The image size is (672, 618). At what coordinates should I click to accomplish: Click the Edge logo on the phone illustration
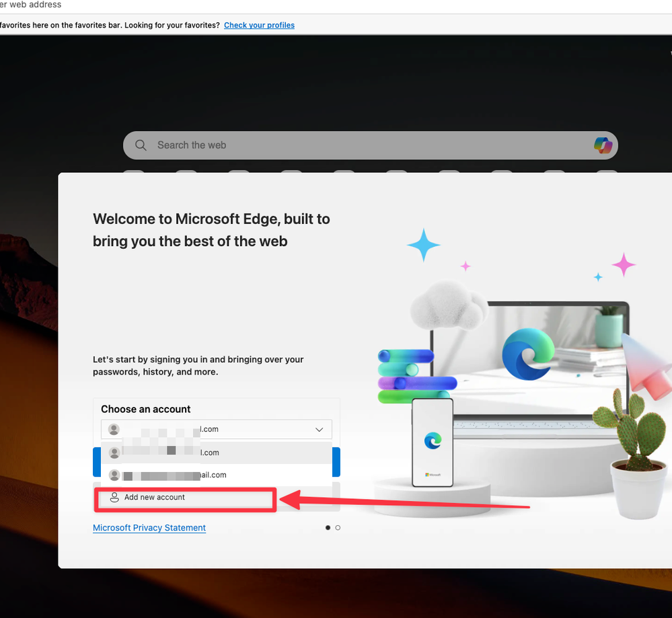pos(433,440)
